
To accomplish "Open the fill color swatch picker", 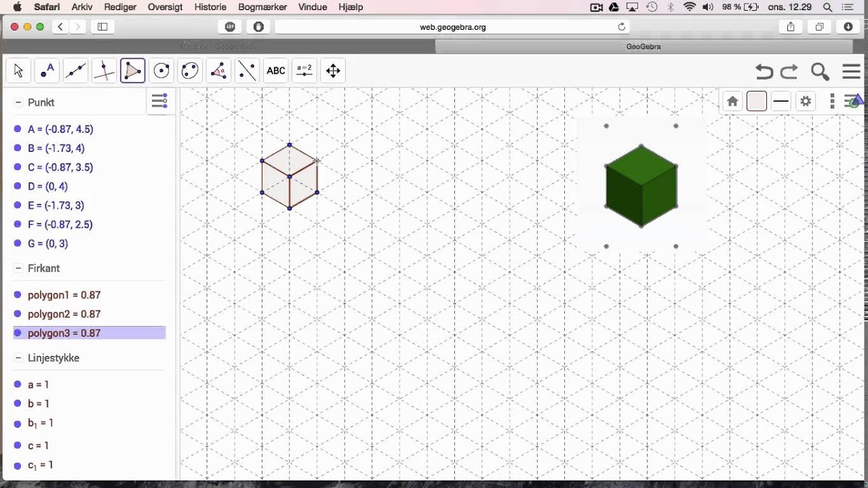I will (x=757, y=102).
